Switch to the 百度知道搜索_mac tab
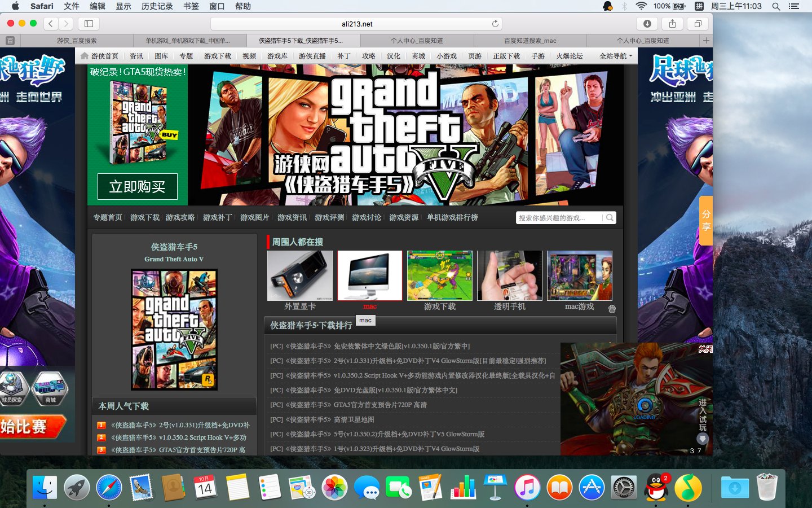This screenshot has height=508, width=812. (x=529, y=41)
